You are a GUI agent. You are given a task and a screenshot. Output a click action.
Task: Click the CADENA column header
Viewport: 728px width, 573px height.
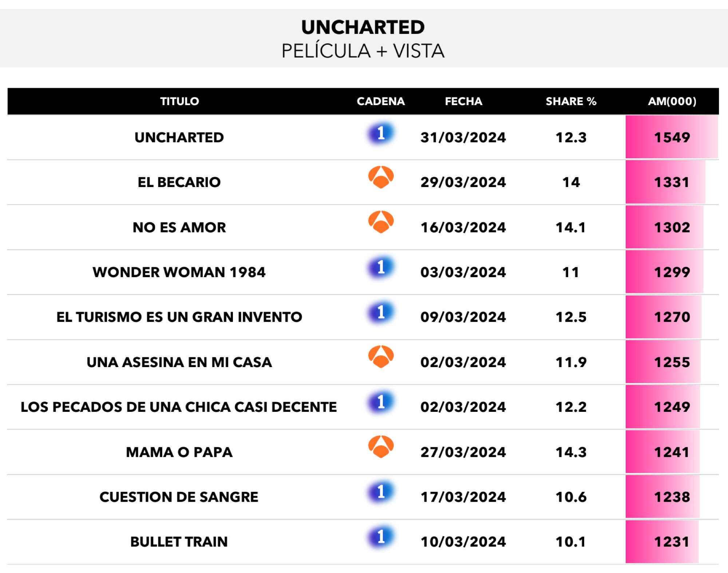pos(381,101)
